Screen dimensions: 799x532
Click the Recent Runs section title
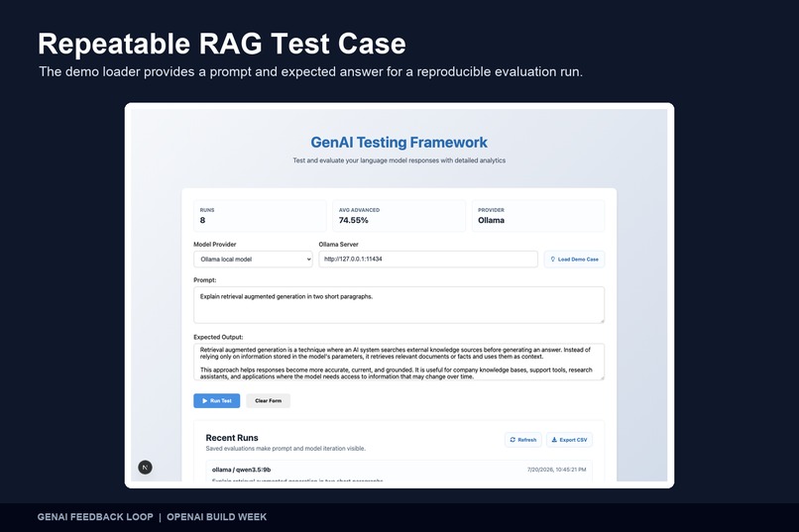pos(232,438)
